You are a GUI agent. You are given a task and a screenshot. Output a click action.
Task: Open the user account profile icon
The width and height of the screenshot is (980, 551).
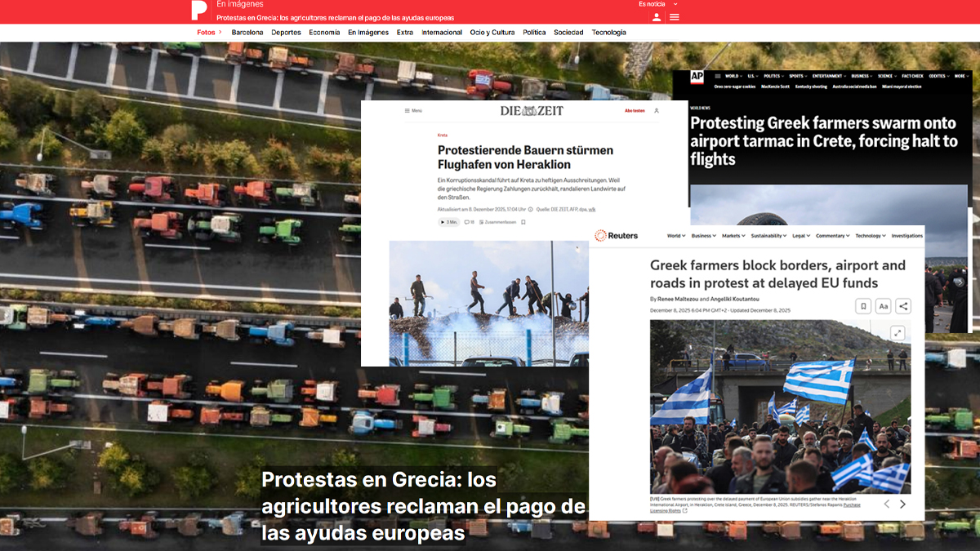click(657, 17)
